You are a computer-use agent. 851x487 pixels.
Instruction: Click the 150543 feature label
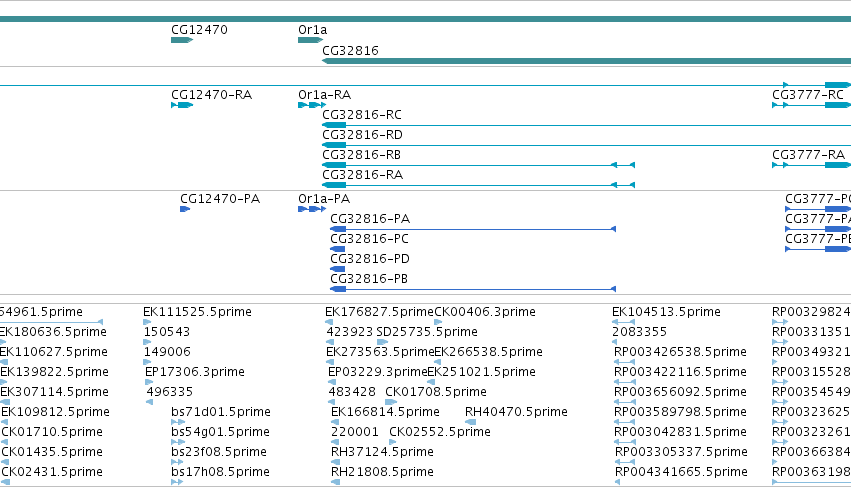point(167,332)
